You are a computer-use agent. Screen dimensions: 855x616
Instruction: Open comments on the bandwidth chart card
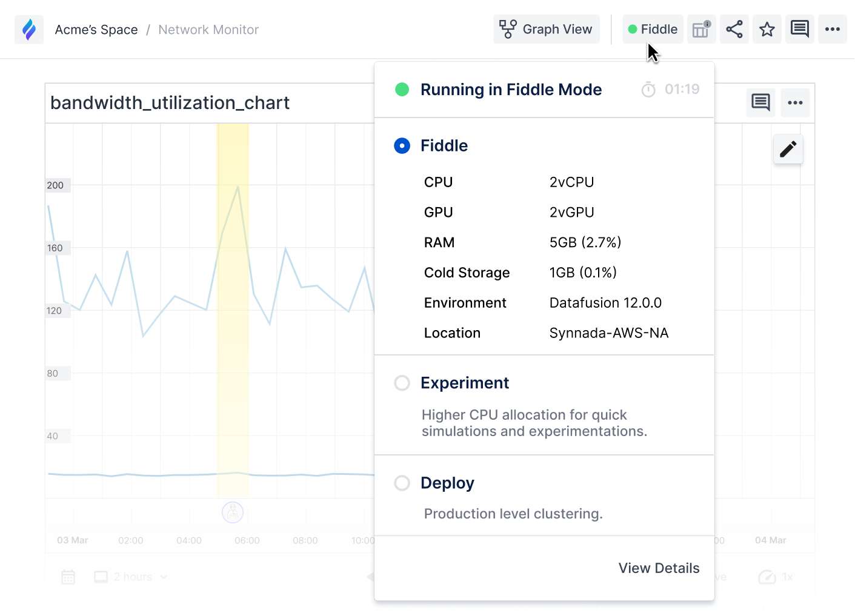pos(760,102)
